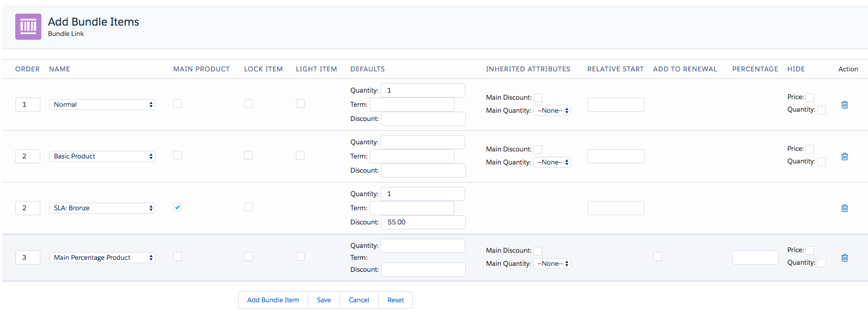The image size is (868, 317).
Task: Remove the SLA: Bronze row with trash icon
Action: 845,208
